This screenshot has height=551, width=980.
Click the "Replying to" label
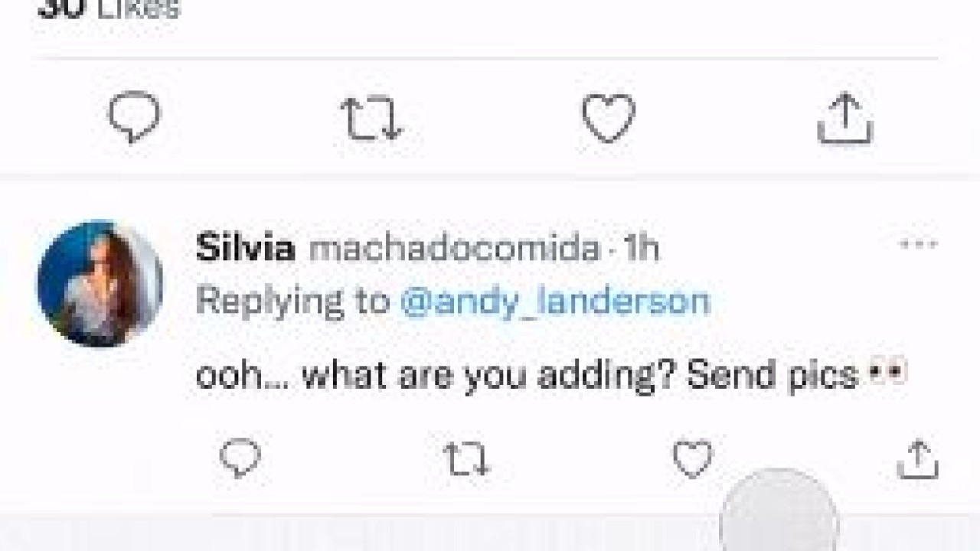coord(292,301)
